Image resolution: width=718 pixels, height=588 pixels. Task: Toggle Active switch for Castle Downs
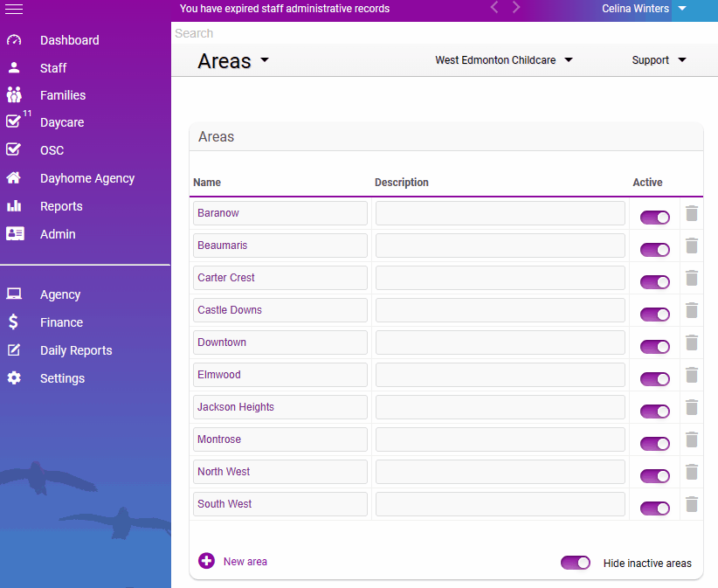coord(655,315)
